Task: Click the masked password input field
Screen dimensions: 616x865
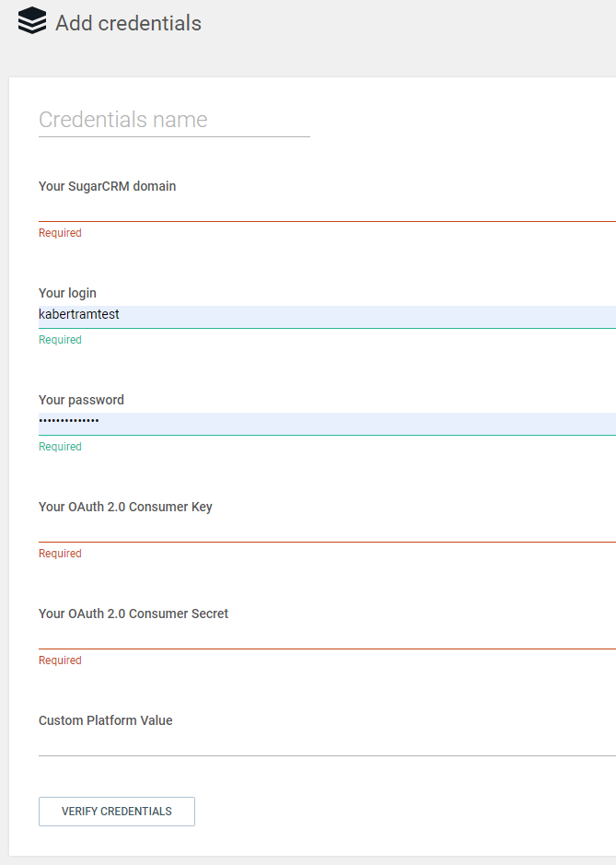Action: pos(327,422)
